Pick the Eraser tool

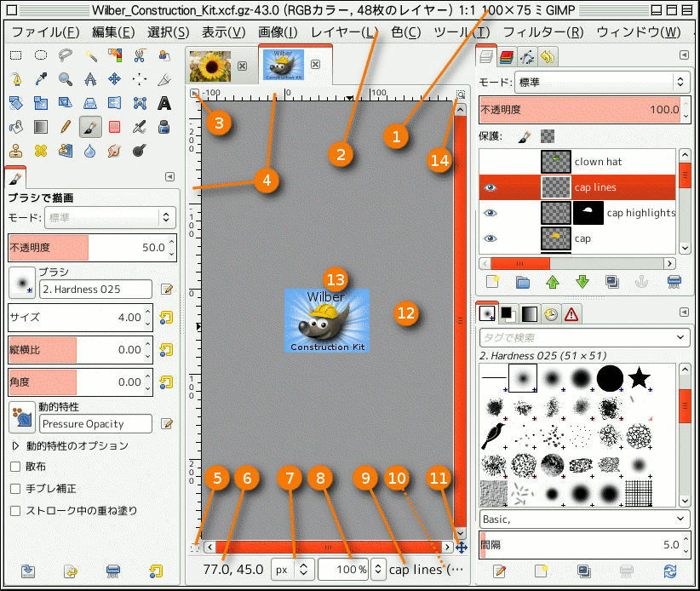(114, 127)
